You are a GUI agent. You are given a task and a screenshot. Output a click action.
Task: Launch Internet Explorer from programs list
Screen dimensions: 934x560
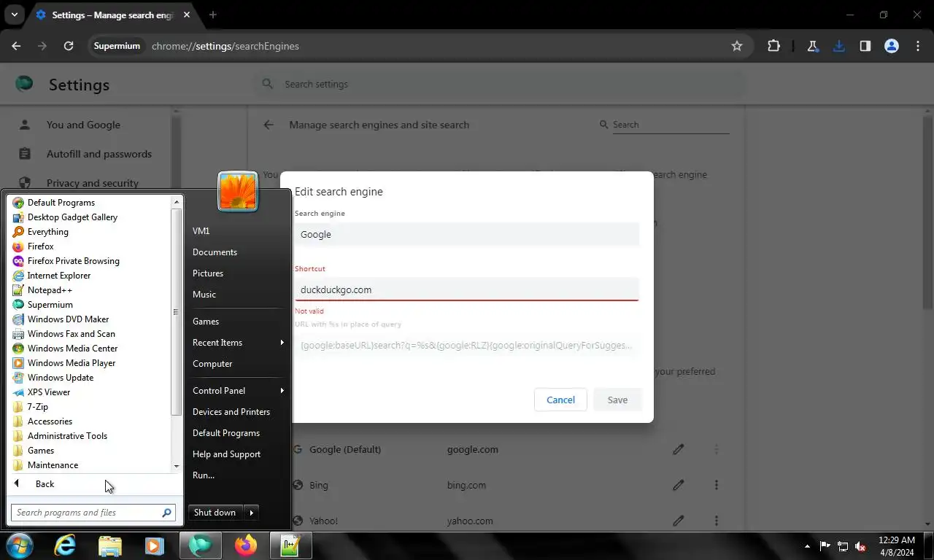tap(59, 276)
